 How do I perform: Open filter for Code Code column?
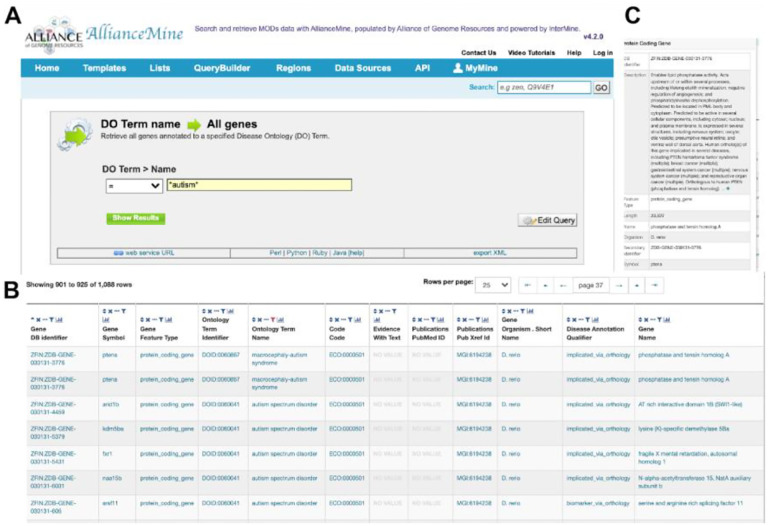pyautogui.click(x=350, y=320)
